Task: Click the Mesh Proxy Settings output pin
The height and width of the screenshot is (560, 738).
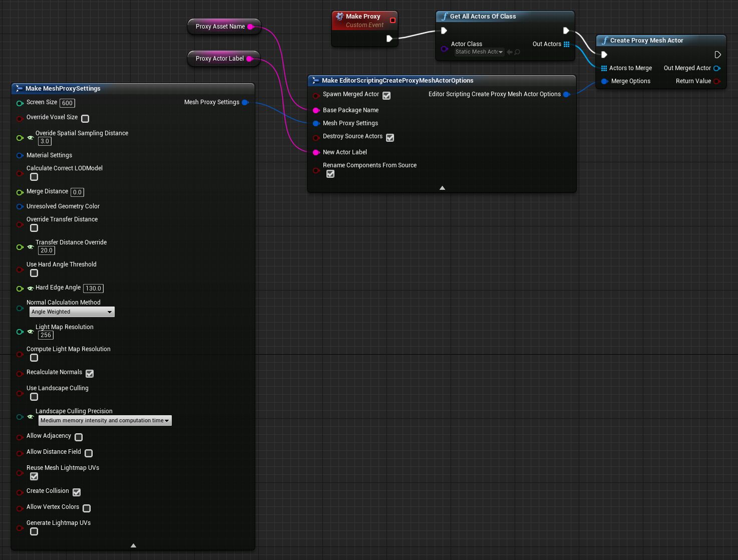Action: [245, 102]
